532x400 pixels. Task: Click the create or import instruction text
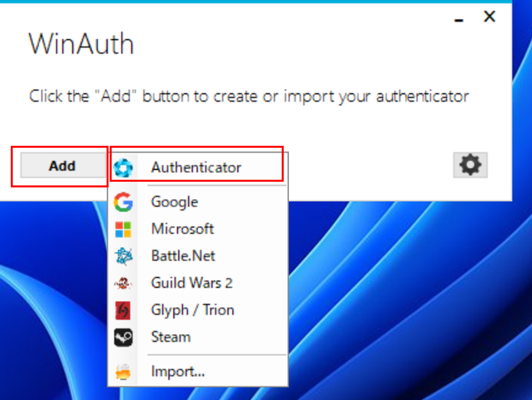[249, 96]
